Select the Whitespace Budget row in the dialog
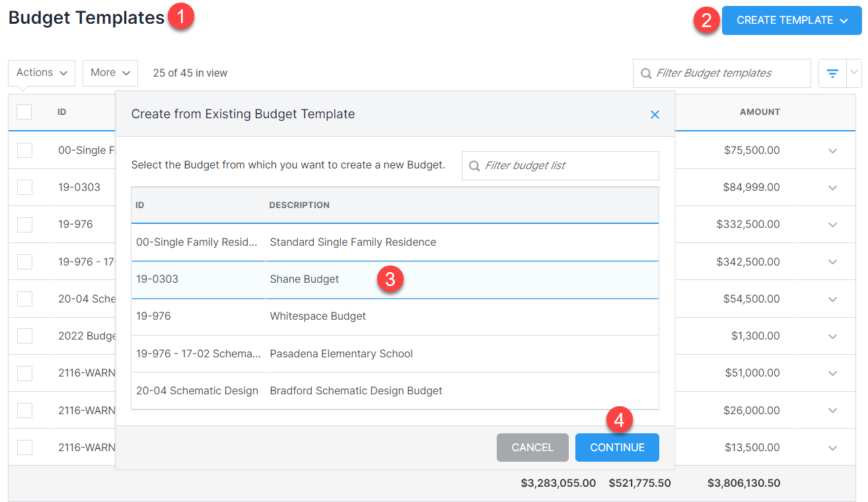Viewport: 868px width, 502px height. click(x=318, y=316)
